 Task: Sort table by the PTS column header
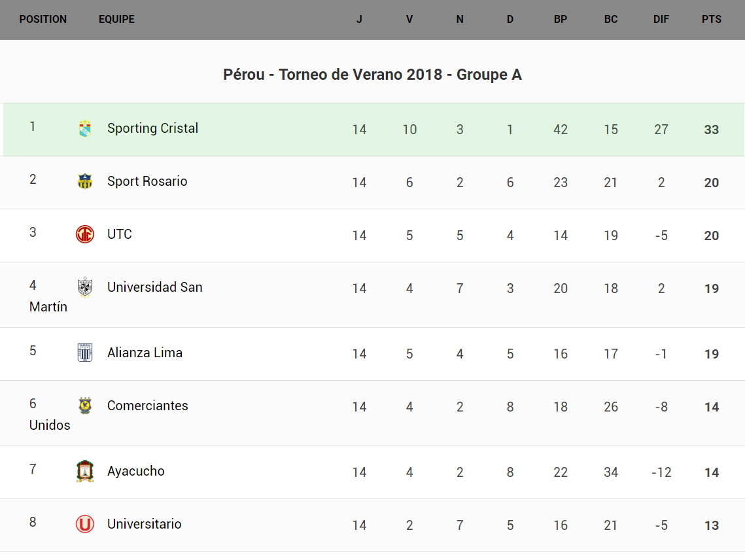pos(712,20)
